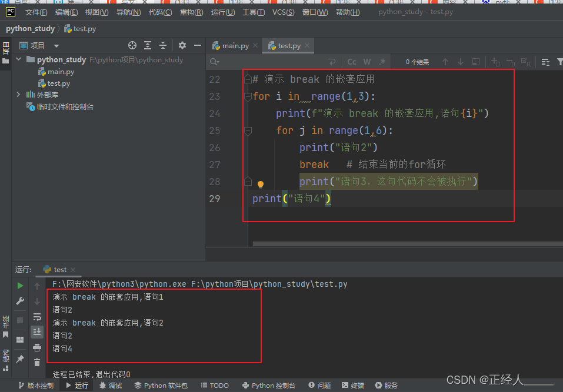Open the 项目 view dropdown
The image size is (563, 392).
coord(56,46)
